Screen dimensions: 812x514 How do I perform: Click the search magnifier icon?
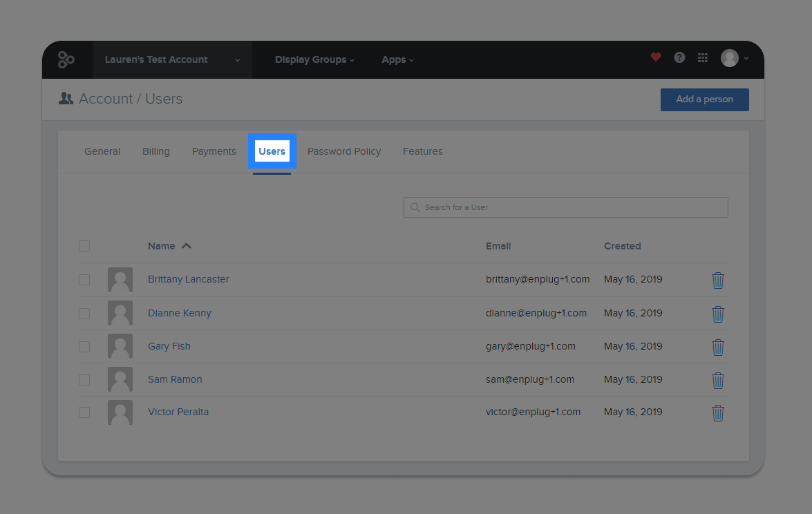[415, 207]
